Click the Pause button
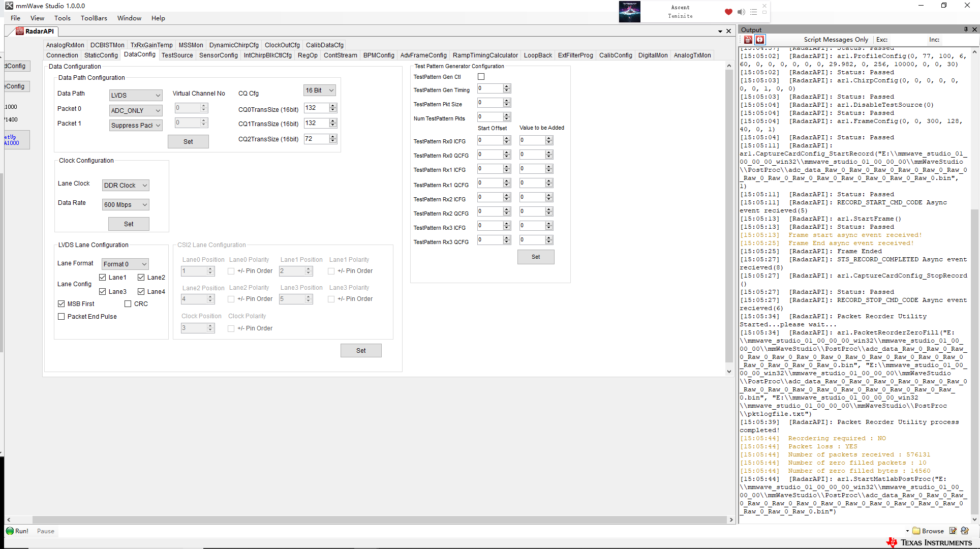The width and height of the screenshot is (980, 549). [46, 531]
